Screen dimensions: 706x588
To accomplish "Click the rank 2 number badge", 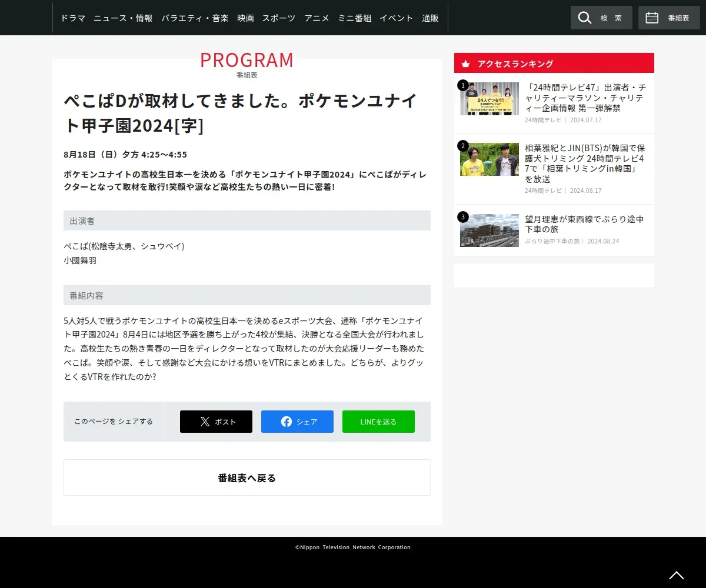I will [463, 146].
